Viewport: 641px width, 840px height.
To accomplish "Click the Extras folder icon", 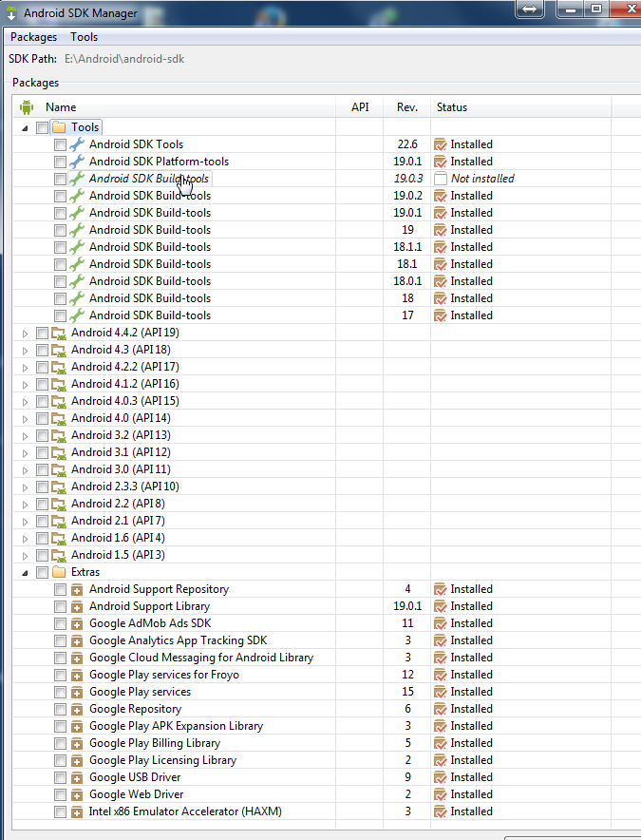I will click(59, 572).
